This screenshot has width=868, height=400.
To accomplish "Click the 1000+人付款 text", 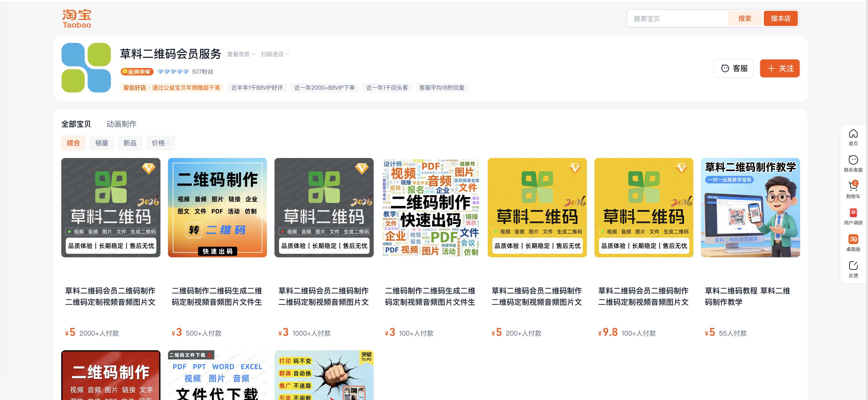I will click(312, 333).
